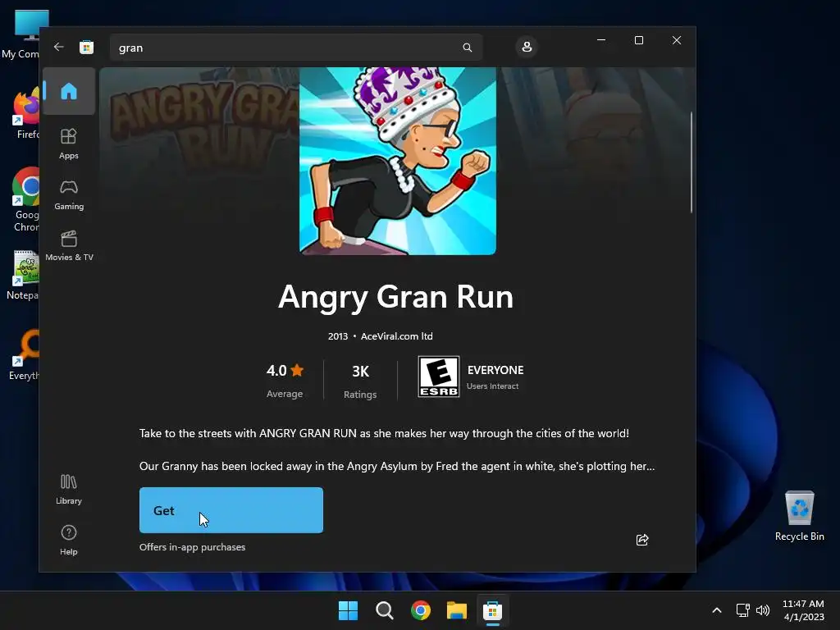Click the volume speaker tray icon
The image size is (840, 630).
tap(763, 610)
